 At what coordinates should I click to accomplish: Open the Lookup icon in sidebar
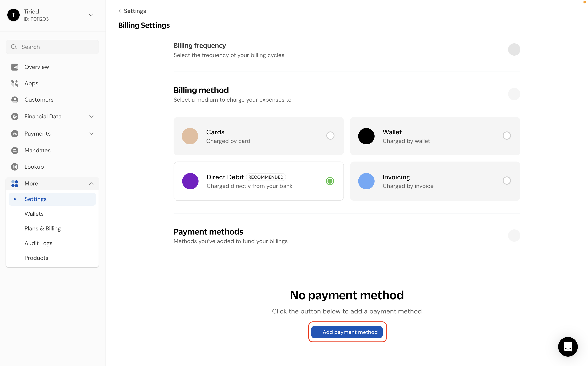click(15, 167)
